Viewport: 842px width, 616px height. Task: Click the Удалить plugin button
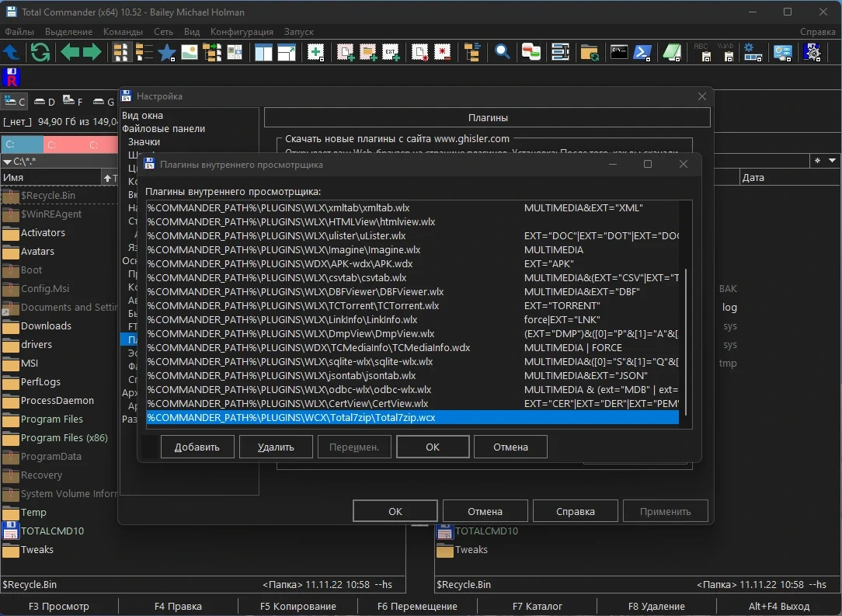pyautogui.click(x=276, y=447)
